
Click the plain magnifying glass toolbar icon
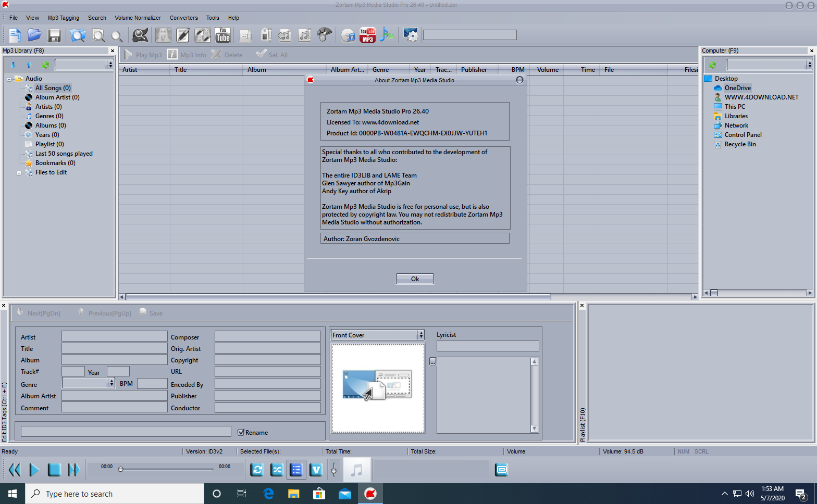click(x=117, y=35)
